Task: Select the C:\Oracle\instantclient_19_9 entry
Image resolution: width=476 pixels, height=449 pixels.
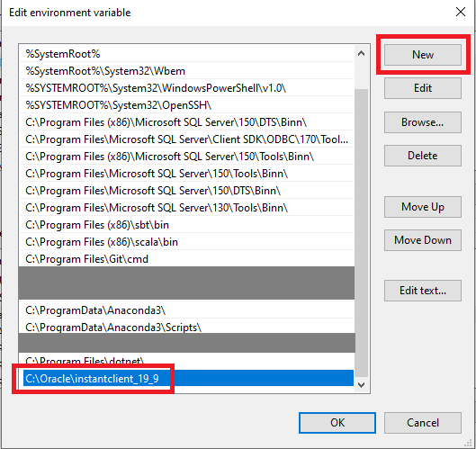Action: [x=188, y=378]
